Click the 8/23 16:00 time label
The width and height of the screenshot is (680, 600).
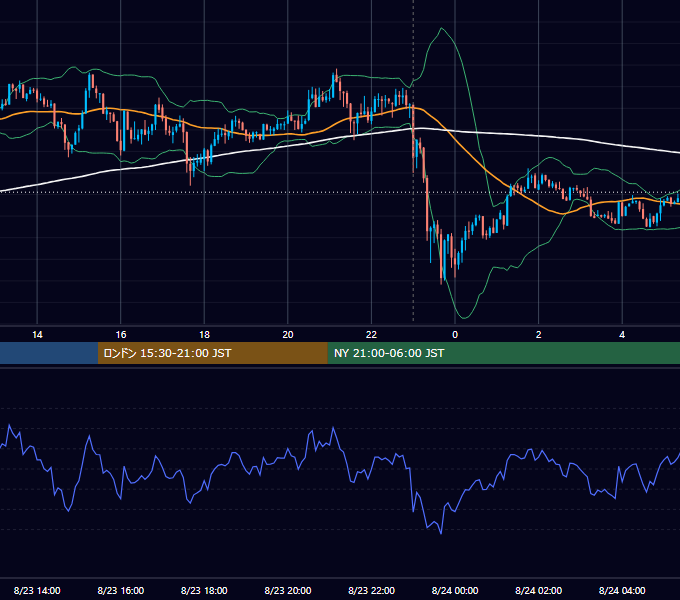tap(121, 590)
